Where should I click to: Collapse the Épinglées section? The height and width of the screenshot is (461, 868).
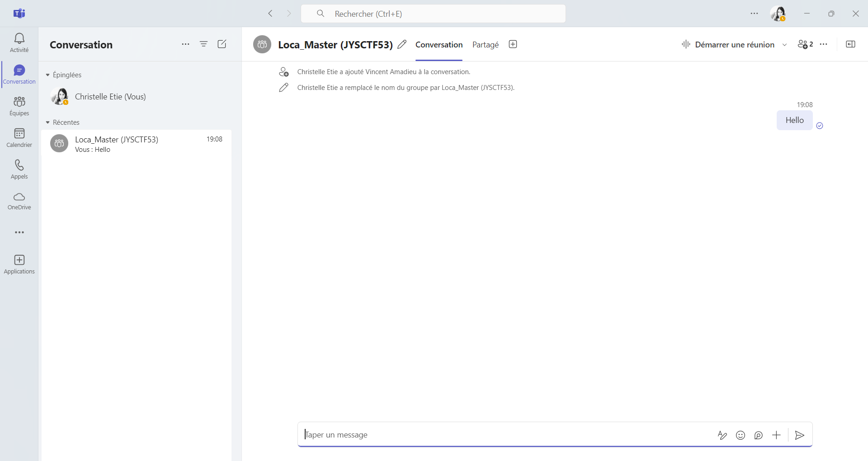click(48, 75)
